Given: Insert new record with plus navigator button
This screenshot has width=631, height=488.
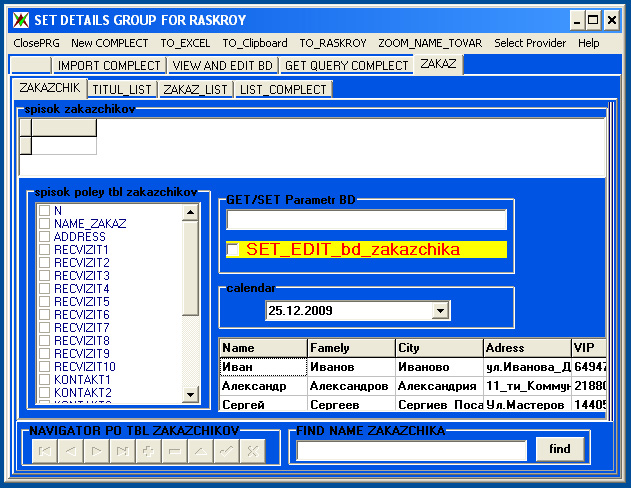Looking at the screenshot, I should pyautogui.click(x=148, y=451).
